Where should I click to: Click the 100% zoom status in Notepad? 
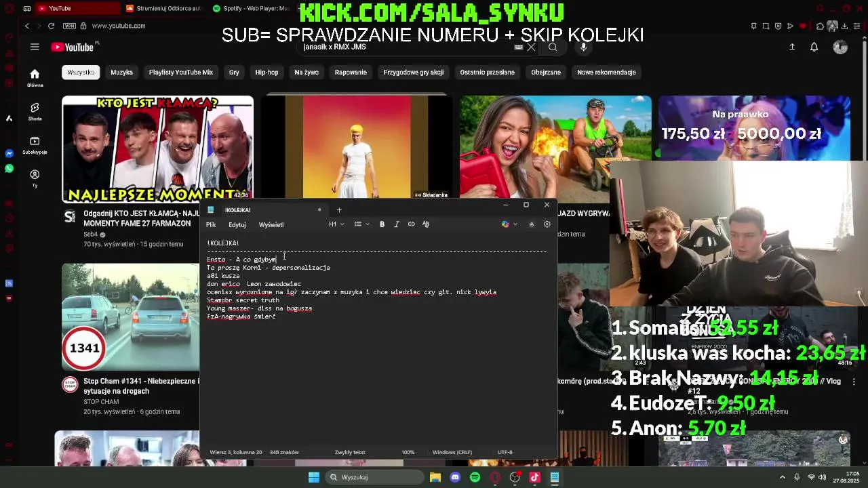408,452
